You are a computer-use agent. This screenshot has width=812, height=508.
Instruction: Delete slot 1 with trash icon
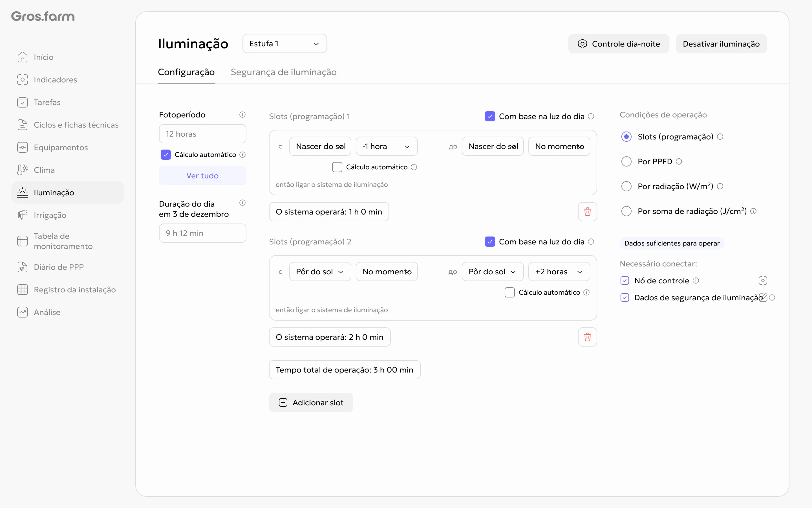coord(587,212)
